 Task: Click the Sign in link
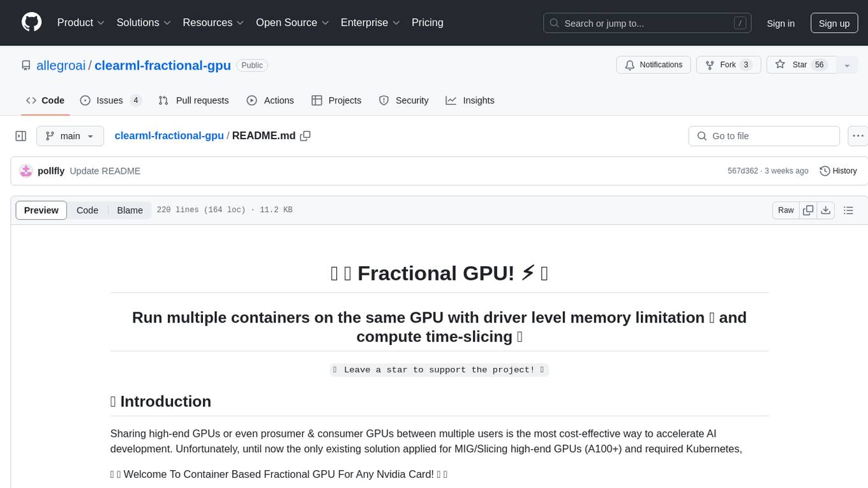coord(781,24)
